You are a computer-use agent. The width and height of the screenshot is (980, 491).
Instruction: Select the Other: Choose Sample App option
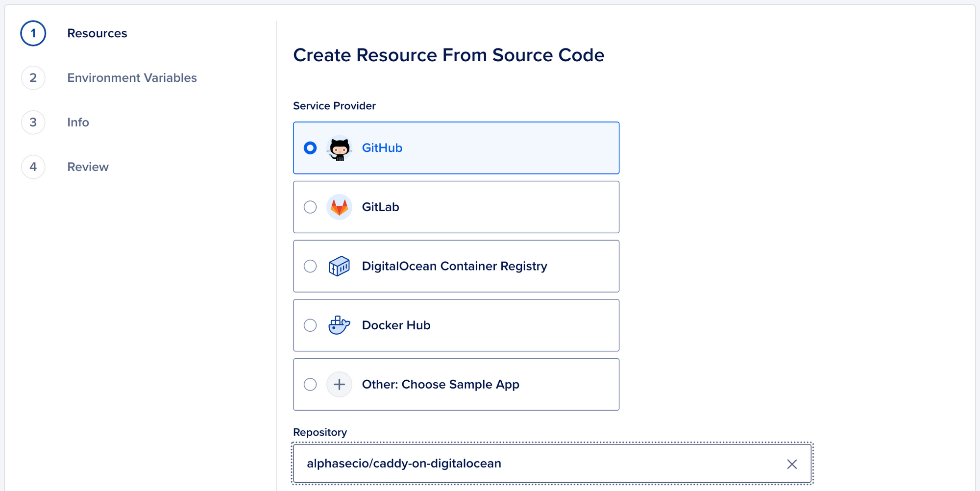tap(310, 384)
